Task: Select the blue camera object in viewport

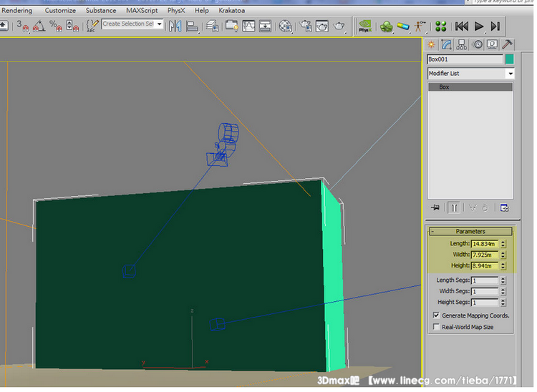Action: (223, 146)
